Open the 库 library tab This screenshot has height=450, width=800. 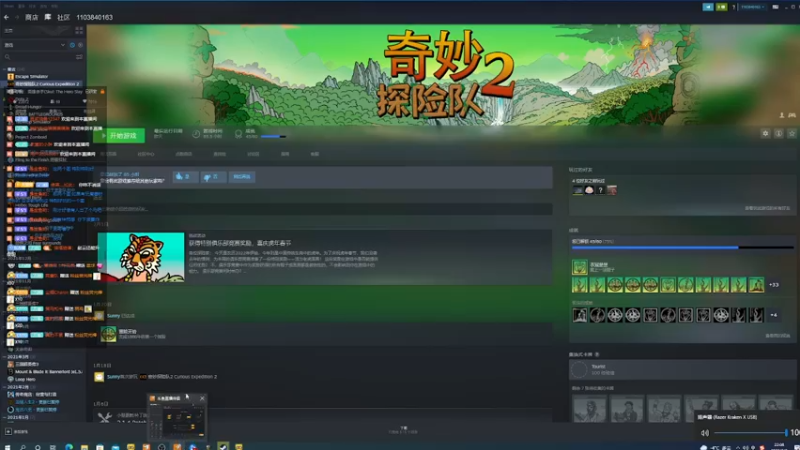[47, 17]
